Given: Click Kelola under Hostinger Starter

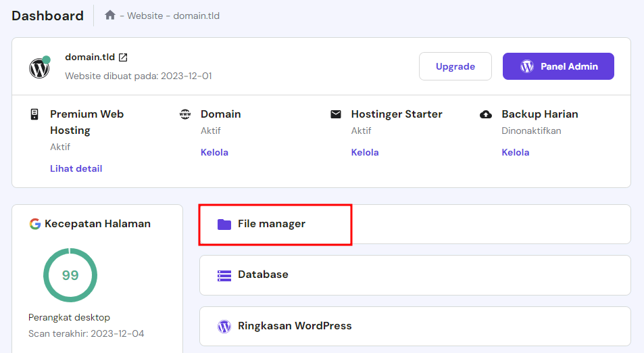Looking at the screenshot, I should click(x=365, y=152).
